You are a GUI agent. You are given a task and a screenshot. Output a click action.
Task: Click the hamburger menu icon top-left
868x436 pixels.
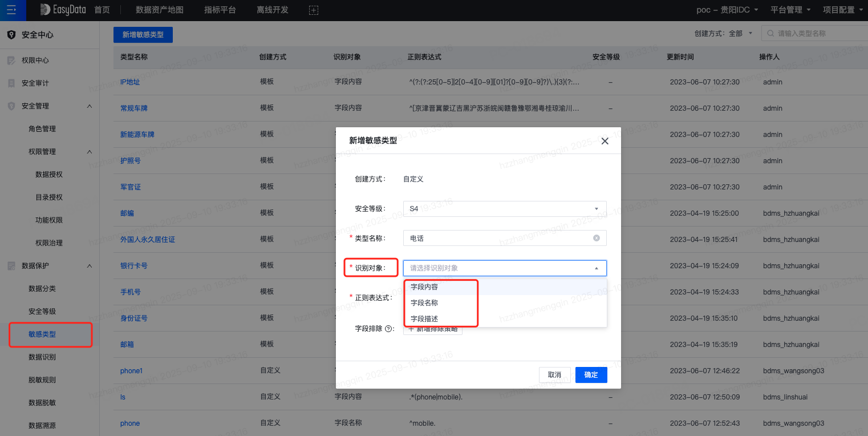(x=11, y=10)
